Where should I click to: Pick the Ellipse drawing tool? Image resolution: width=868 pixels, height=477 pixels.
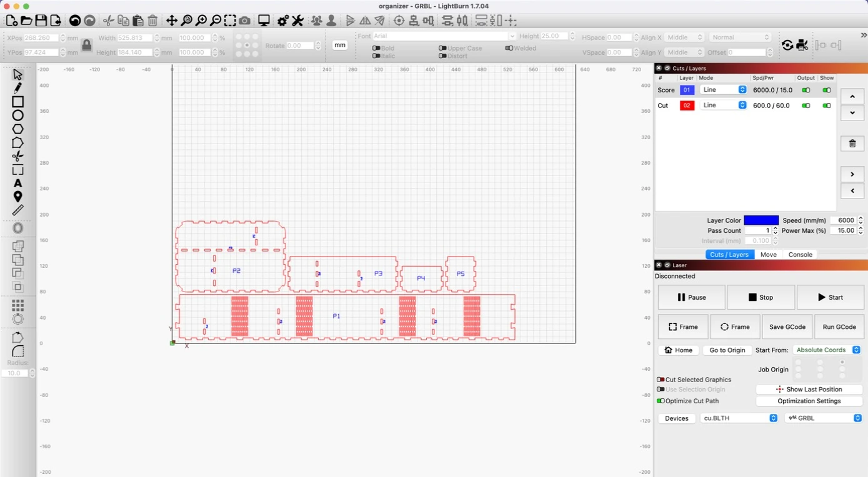point(17,116)
